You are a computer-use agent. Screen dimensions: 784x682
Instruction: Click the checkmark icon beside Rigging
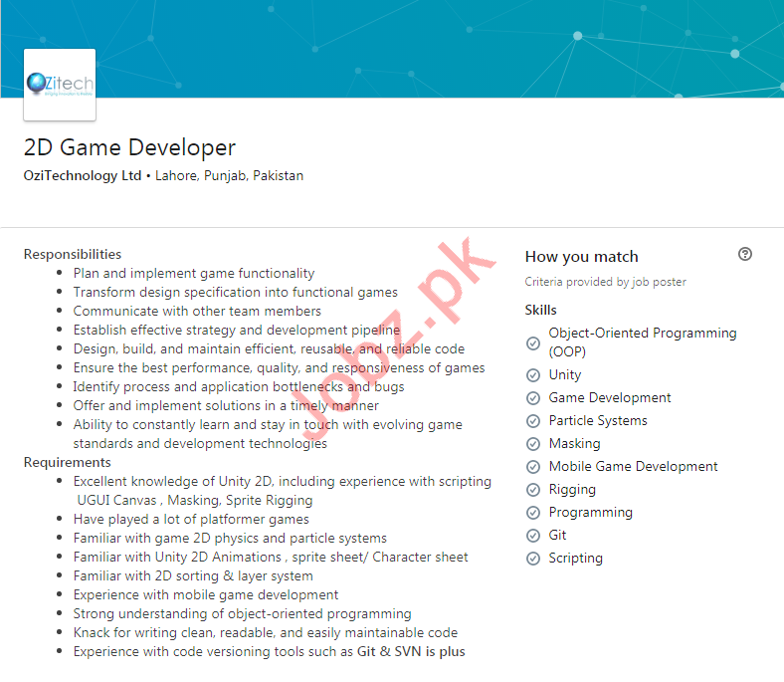click(x=533, y=490)
